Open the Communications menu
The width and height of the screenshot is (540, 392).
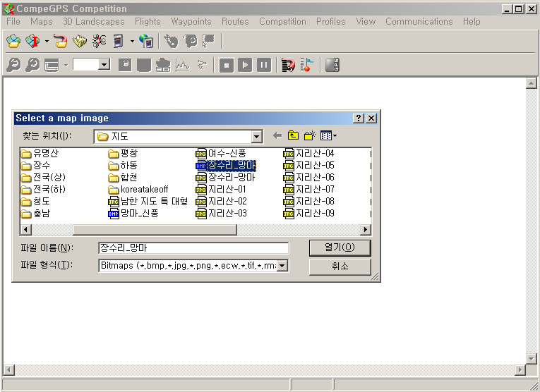[x=419, y=21]
